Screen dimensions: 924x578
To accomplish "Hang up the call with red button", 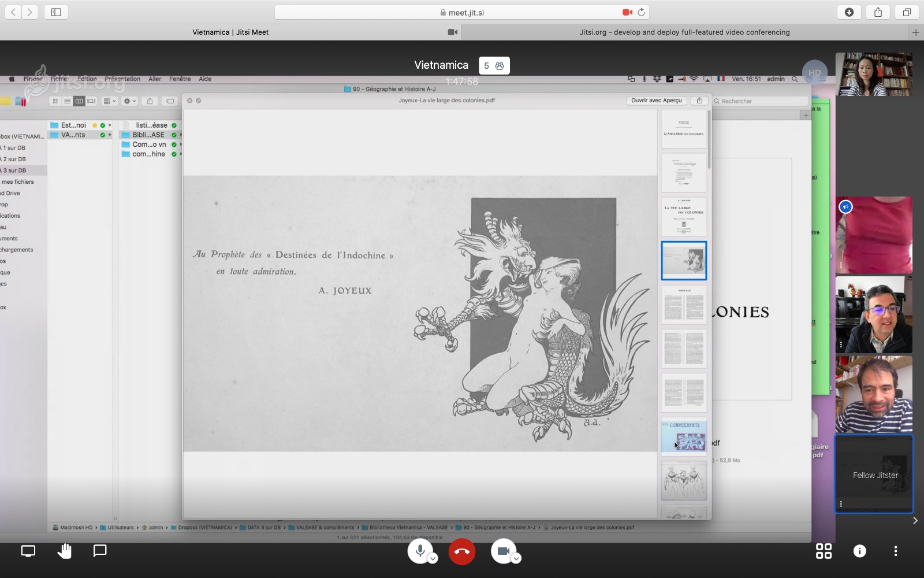I will [x=462, y=551].
